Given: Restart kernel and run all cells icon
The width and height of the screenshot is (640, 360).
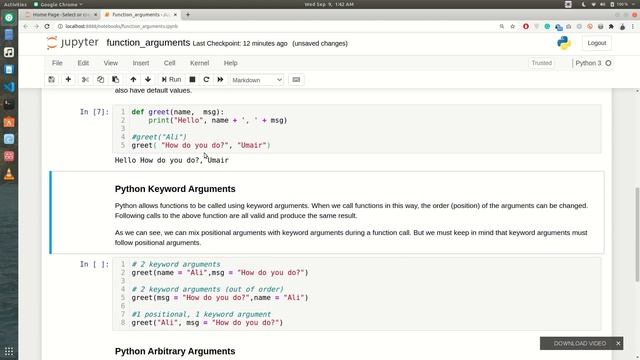Looking at the screenshot, I should [x=220, y=80].
